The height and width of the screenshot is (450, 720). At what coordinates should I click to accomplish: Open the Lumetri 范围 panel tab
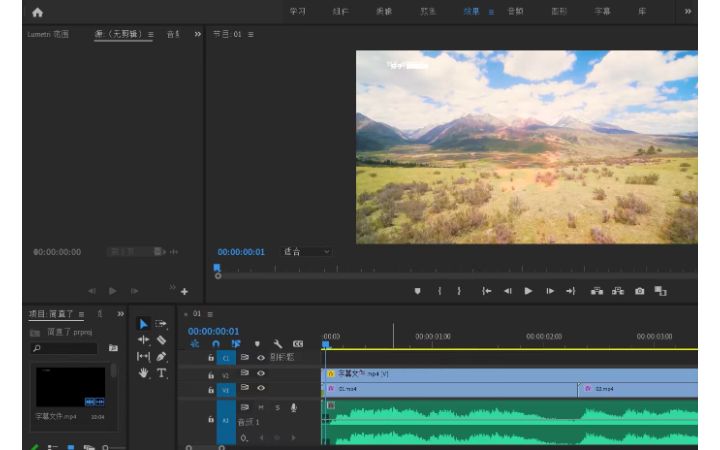pos(48,34)
